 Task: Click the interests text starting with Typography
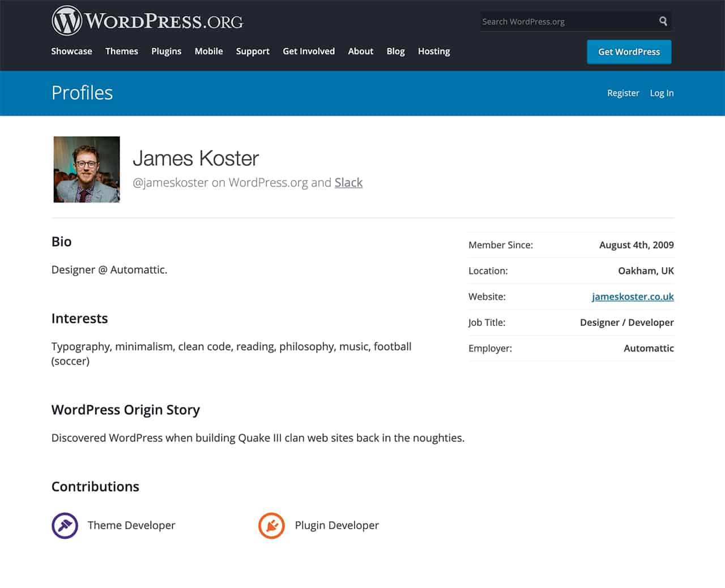(232, 354)
